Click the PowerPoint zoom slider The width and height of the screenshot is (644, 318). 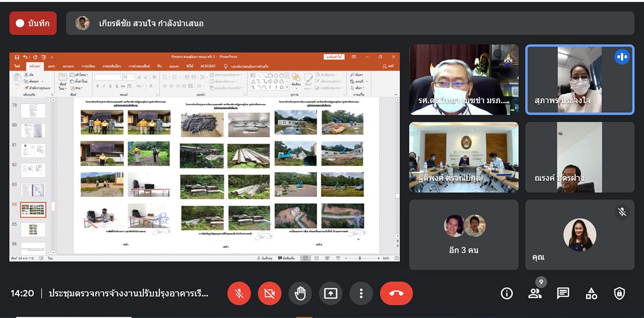[x=359, y=258]
